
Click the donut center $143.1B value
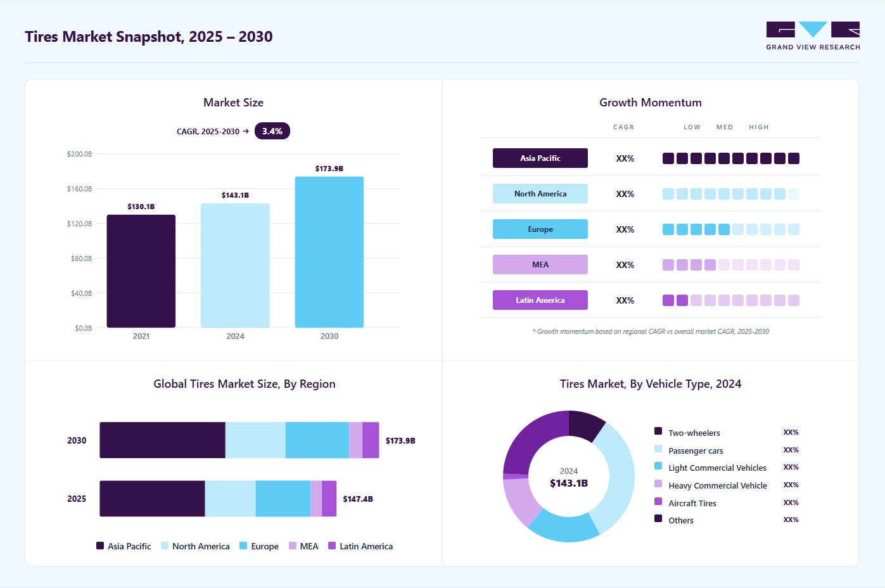569,483
